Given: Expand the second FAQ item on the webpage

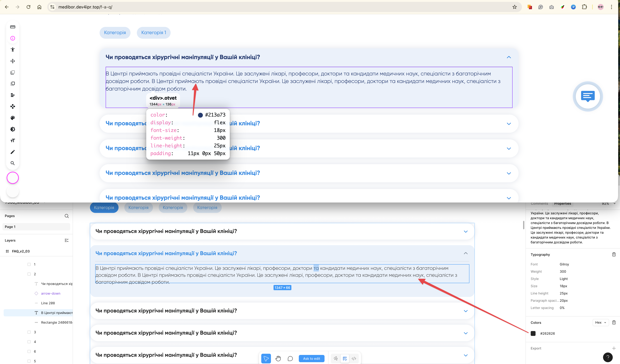Looking at the screenshot, I should point(509,124).
